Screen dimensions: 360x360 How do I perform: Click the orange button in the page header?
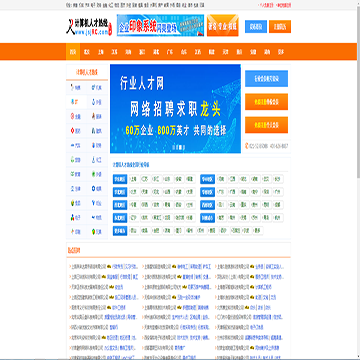point(280,27)
